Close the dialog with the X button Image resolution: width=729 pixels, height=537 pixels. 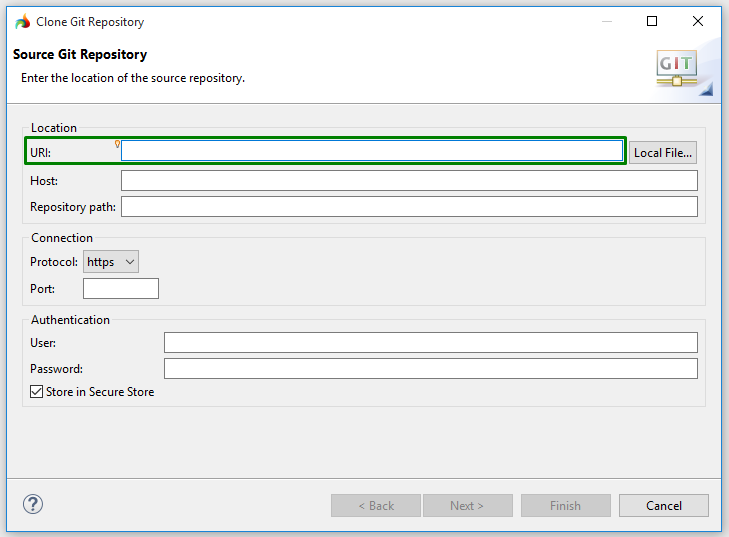[x=698, y=22]
